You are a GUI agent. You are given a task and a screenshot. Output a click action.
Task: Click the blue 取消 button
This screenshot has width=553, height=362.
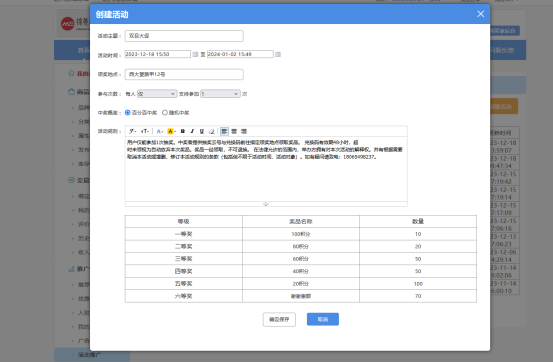click(323, 319)
